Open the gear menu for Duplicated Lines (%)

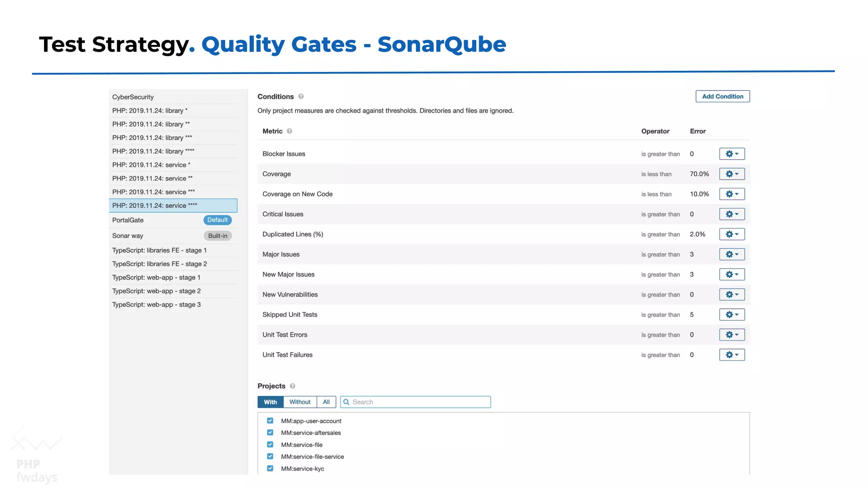point(732,234)
